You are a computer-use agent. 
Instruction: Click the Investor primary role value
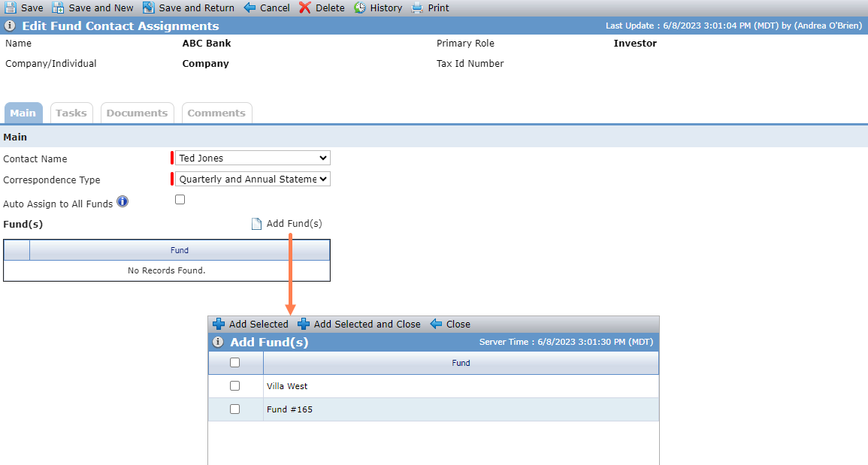(x=635, y=43)
